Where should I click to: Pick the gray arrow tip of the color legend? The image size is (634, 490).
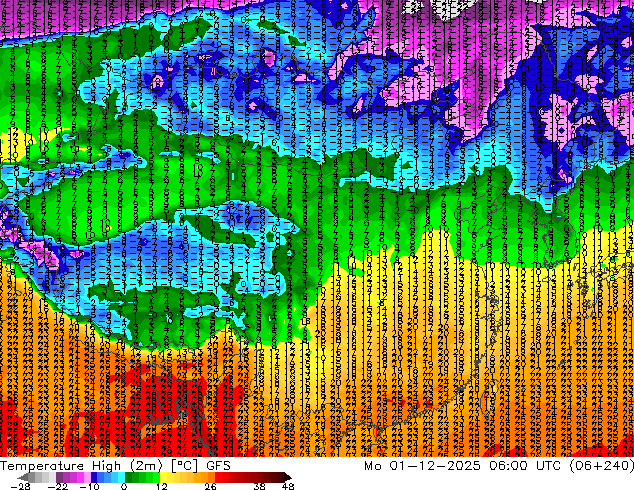click(x=22, y=477)
